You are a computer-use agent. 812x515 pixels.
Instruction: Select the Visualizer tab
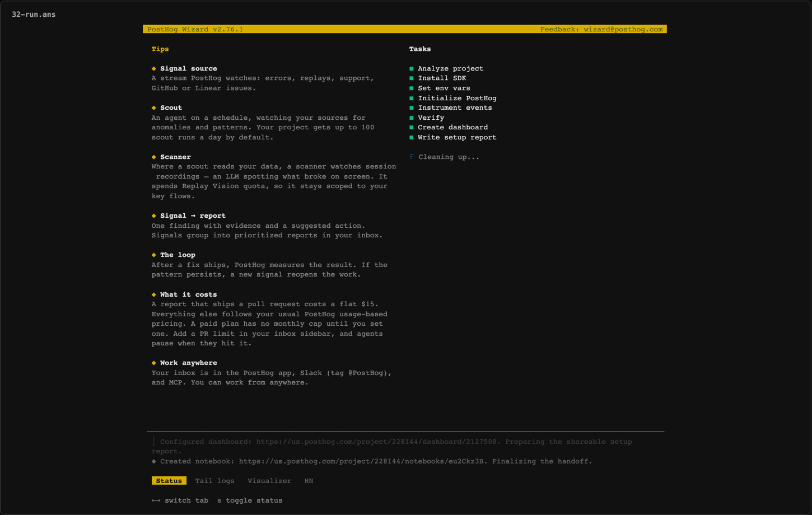point(269,481)
